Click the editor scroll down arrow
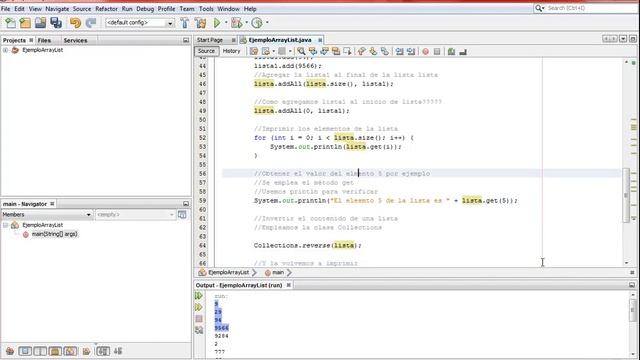The image size is (640, 360). (627, 263)
